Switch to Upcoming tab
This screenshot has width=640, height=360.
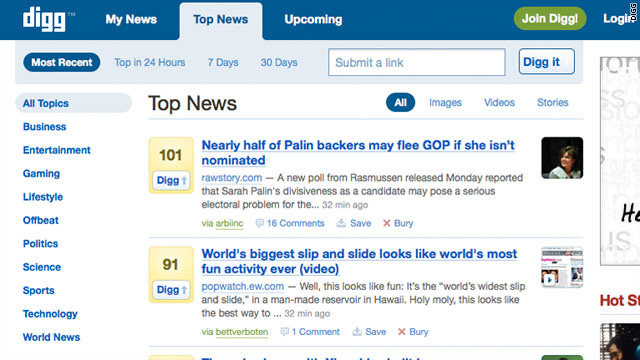[313, 19]
